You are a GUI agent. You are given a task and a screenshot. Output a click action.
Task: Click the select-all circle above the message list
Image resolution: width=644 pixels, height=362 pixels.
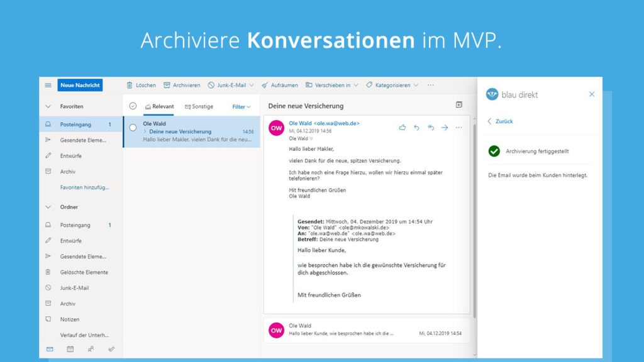(x=134, y=106)
